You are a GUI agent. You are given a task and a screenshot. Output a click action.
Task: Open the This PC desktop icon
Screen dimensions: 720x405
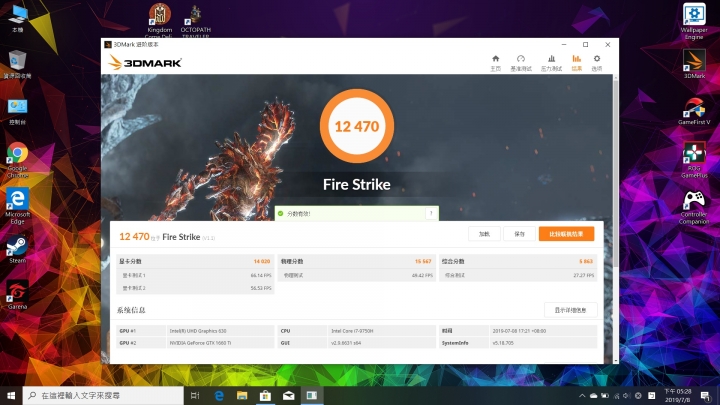17,18
